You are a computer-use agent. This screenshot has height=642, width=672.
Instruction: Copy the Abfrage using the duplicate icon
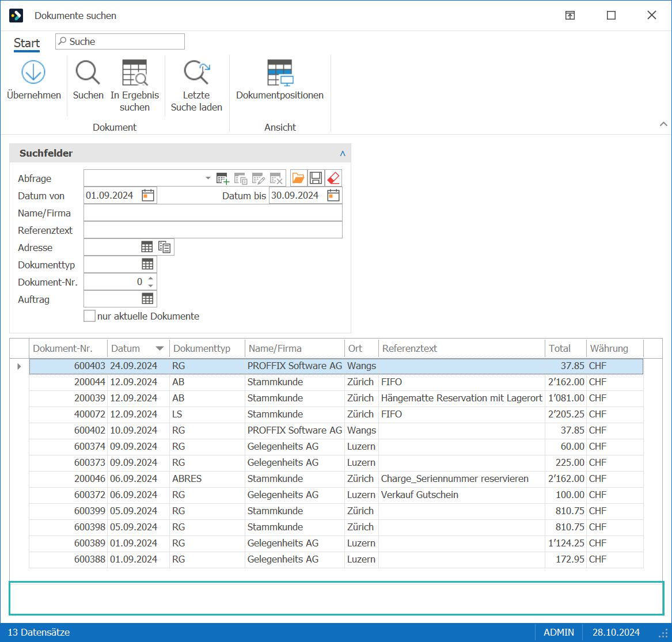click(x=241, y=178)
